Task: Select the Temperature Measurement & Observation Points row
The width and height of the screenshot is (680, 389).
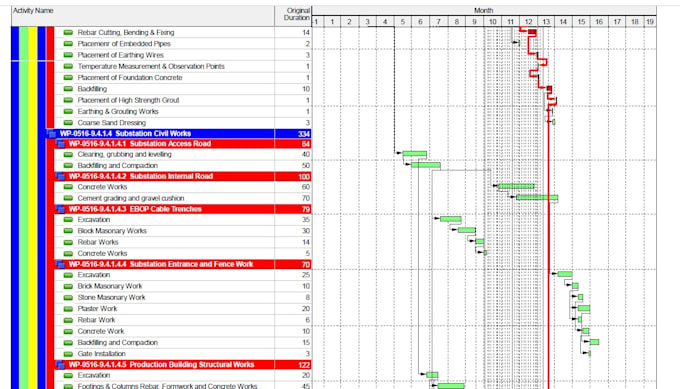Action: [x=183, y=66]
